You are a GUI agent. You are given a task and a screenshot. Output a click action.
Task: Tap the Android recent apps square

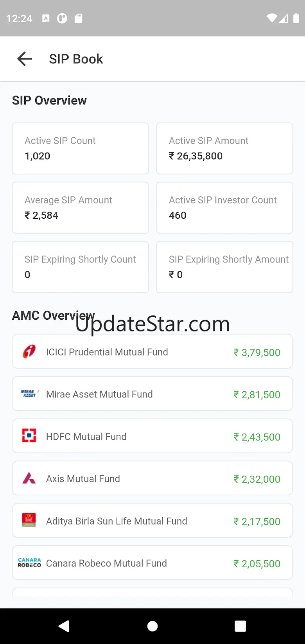pyautogui.click(x=240, y=626)
